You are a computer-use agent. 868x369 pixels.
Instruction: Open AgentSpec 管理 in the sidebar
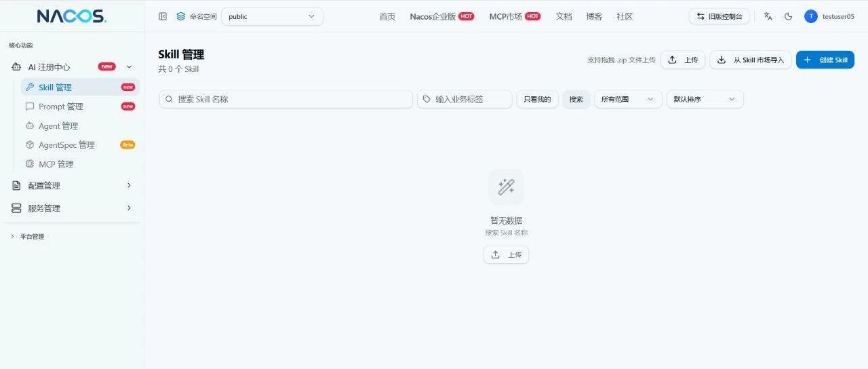80,144
